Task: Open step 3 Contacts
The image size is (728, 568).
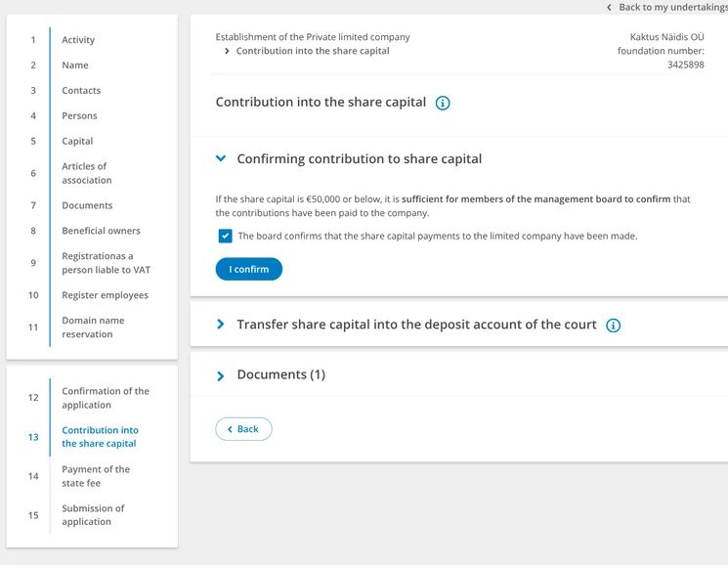Action: pyautogui.click(x=81, y=91)
